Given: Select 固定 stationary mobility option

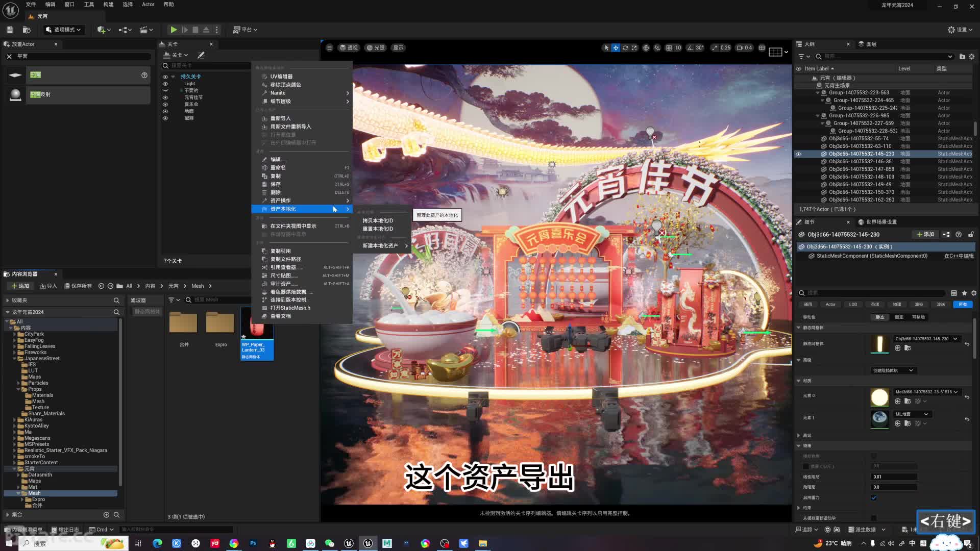Looking at the screenshot, I should 899,317.
